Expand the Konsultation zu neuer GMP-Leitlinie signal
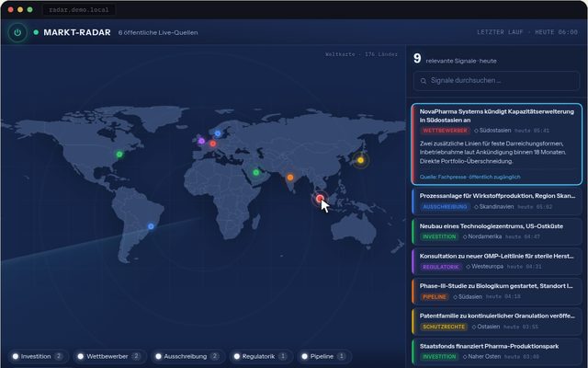The image size is (588, 368). tap(496, 261)
